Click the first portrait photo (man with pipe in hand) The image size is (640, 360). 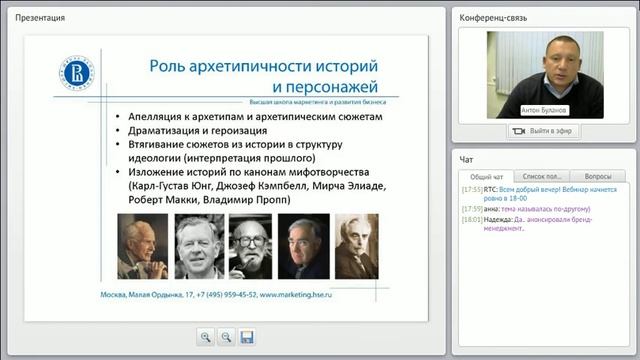tap(142, 247)
